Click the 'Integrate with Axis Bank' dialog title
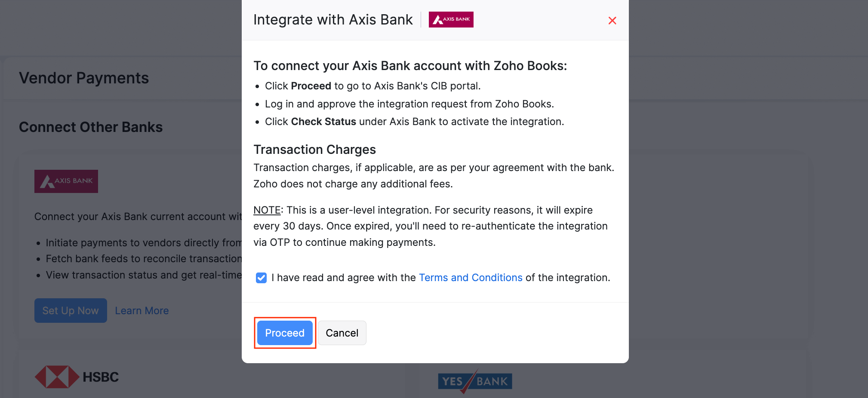 click(333, 20)
